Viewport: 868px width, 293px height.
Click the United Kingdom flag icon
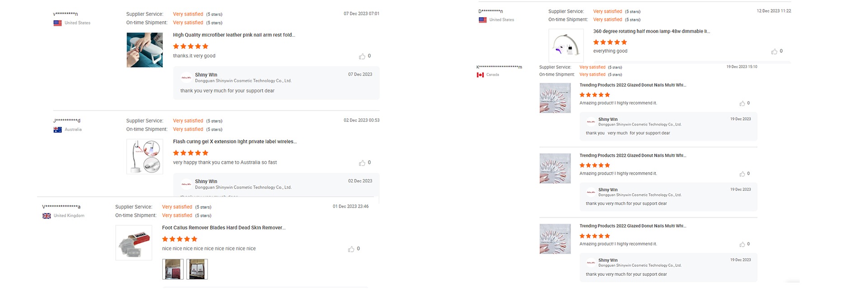click(x=47, y=216)
